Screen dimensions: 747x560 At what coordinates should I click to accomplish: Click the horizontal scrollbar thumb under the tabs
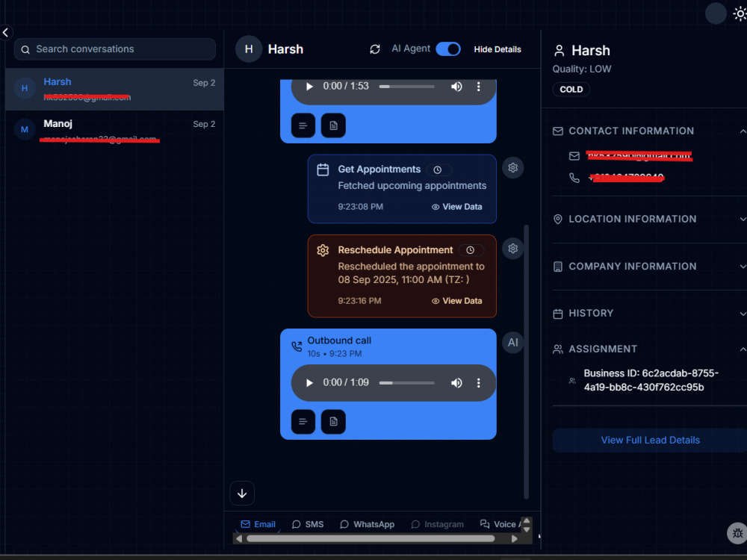pyautogui.click(x=371, y=539)
